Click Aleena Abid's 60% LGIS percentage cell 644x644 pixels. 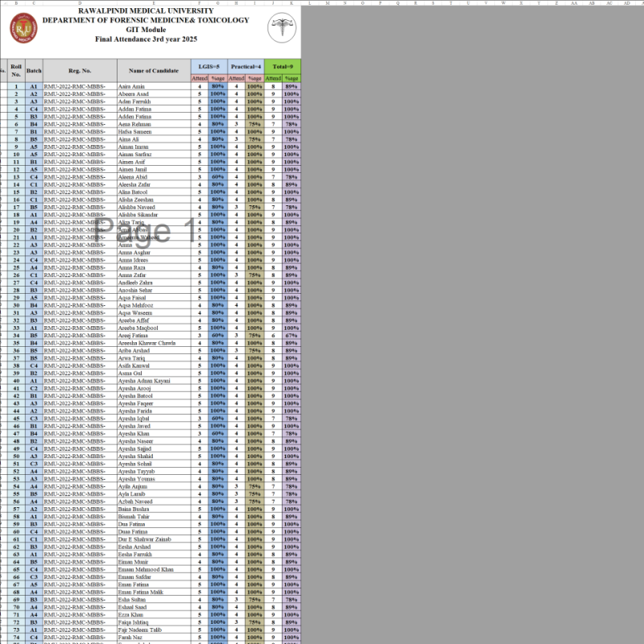[217, 179]
